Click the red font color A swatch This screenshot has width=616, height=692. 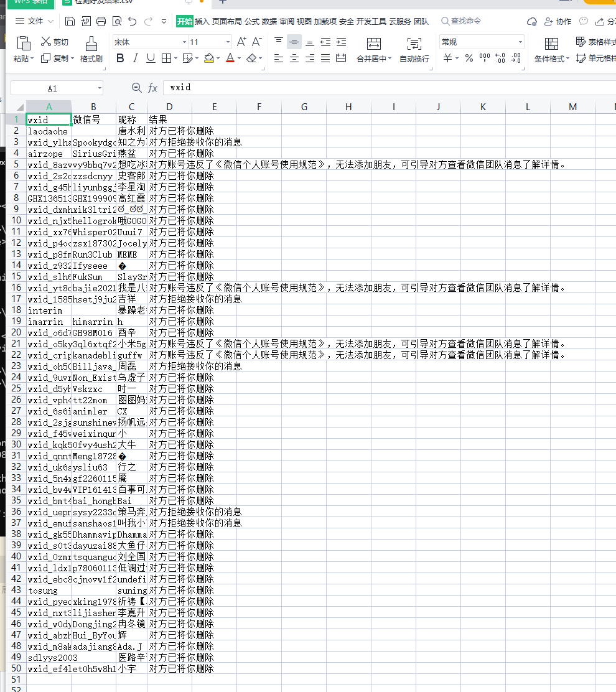230,58
